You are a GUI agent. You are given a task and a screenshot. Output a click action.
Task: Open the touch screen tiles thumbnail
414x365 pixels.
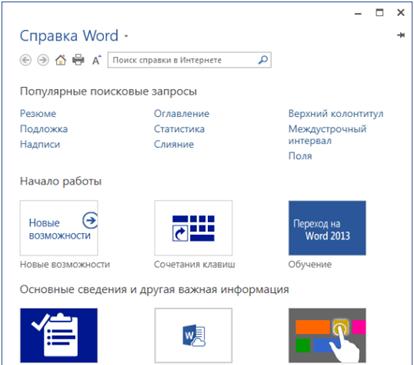327,335
